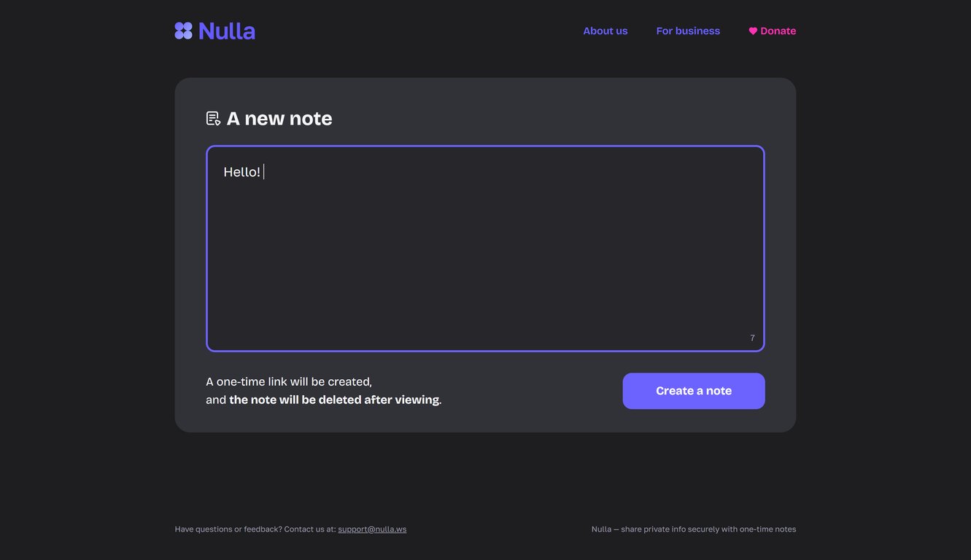Click 'Have questions or feedback?' footer text

point(228,529)
